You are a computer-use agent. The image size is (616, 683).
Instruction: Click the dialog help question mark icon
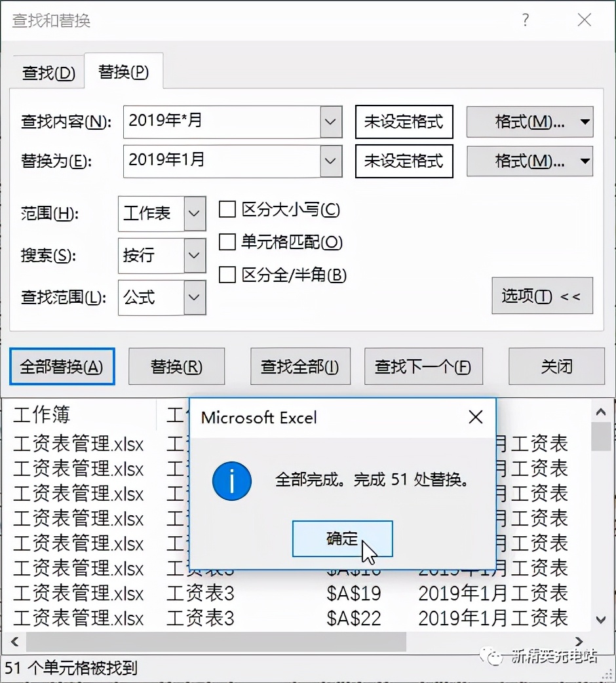pyautogui.click(x=525, y=20)
